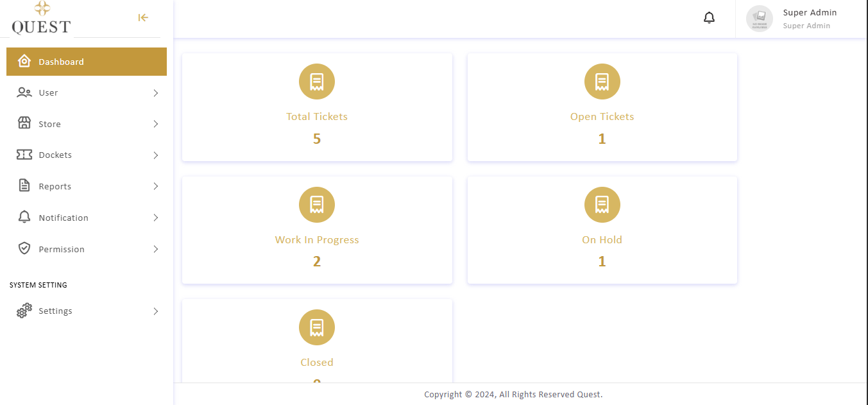Click the sidebar Notification bell icon
868x405 pixels.
tap(24, 217)
